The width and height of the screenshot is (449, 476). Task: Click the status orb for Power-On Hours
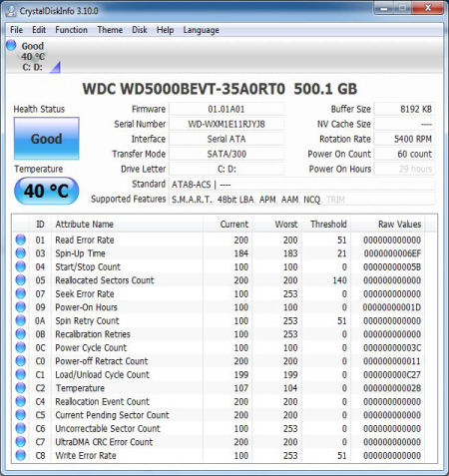(21, 307)
